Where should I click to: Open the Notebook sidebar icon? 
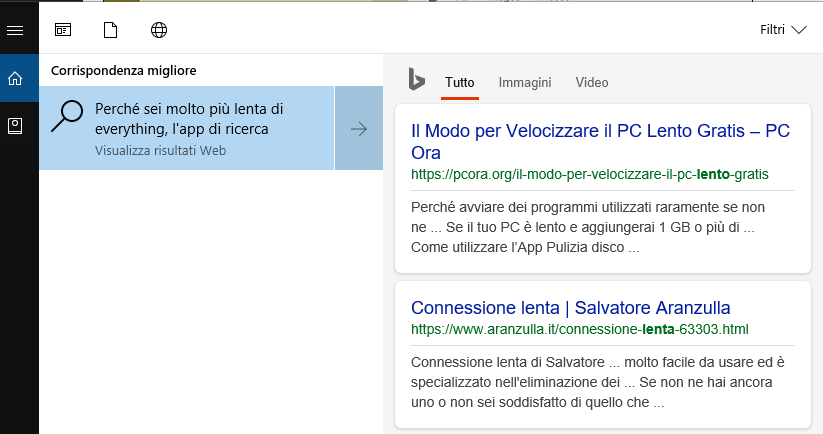point(14,126)
